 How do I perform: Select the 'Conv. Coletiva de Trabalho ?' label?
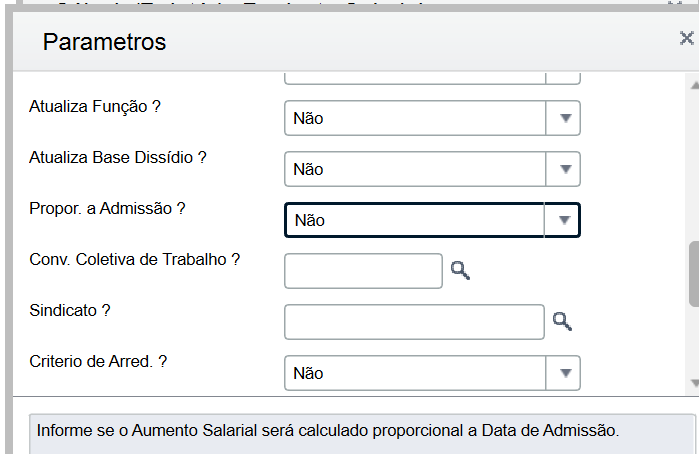click(x=135, y=259)
